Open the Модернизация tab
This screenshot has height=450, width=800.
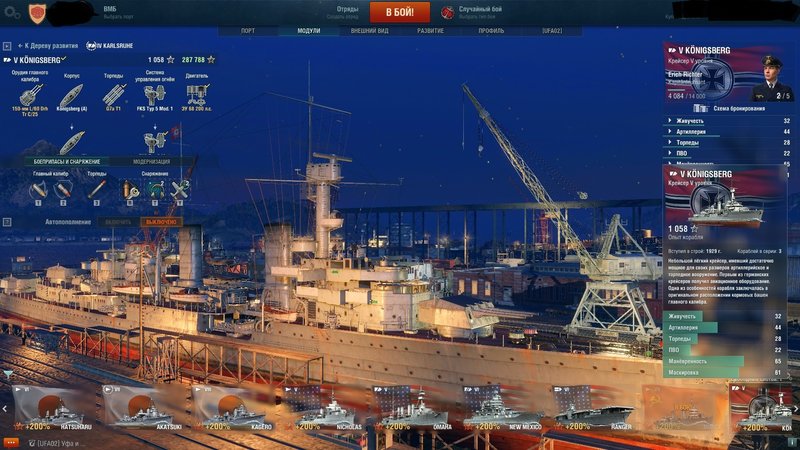(x=152, y=162)
